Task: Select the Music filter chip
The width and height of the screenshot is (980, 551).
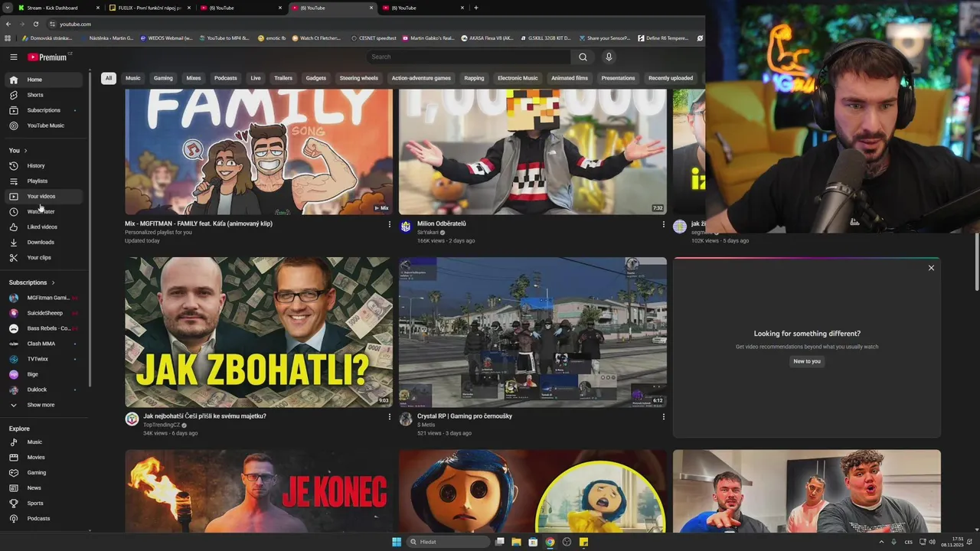Action: pyautogui.click(x=133, y=78)
